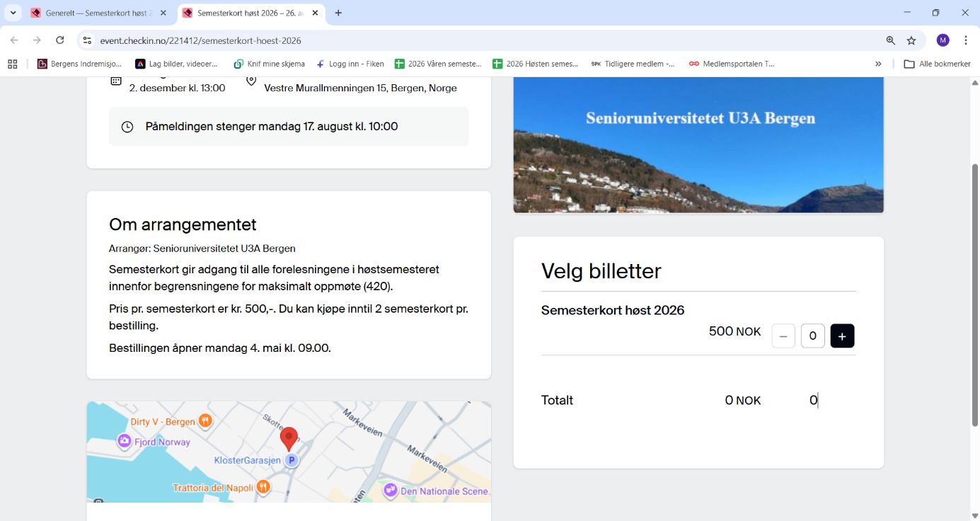Image resolution: width=980 pixels, height=521 pixels.
Task: Open the tab search dropdown arrow
Action: tap(13, 13)
